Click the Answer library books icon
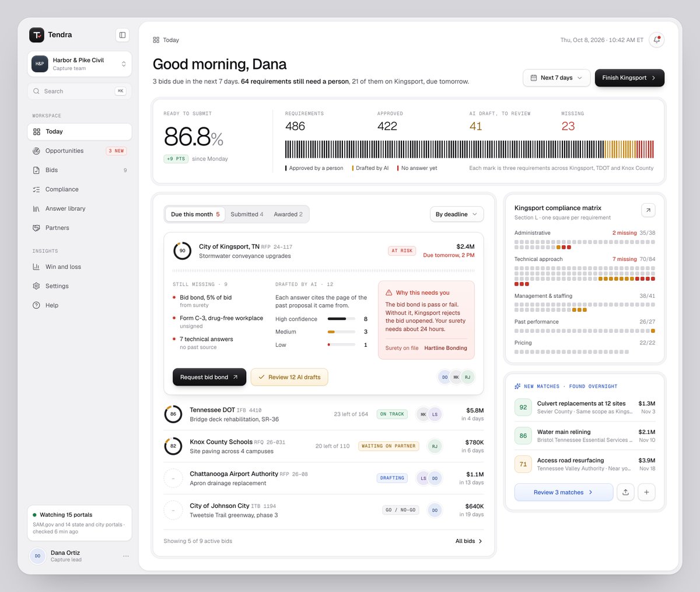This screenshot has width=700, height=592. pos(37,209)
